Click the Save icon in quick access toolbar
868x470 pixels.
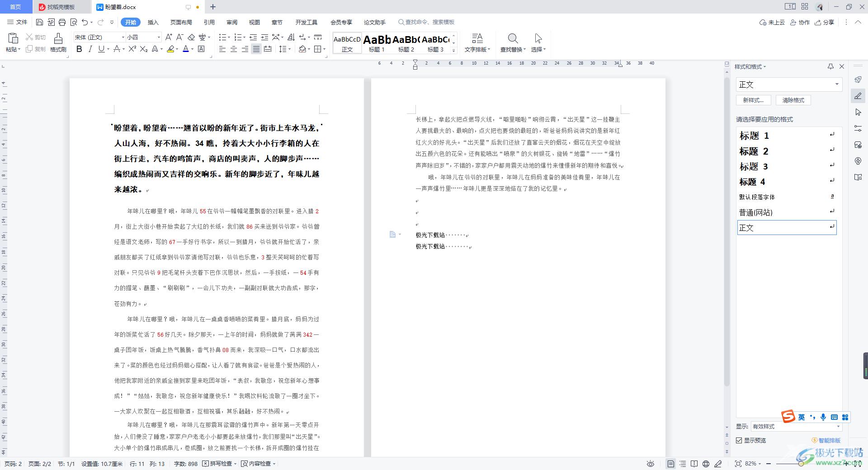39,22
